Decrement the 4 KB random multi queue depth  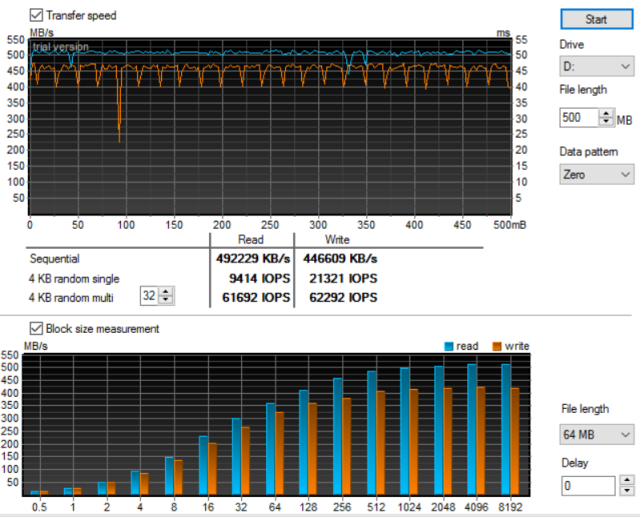(x=167, y=301)
